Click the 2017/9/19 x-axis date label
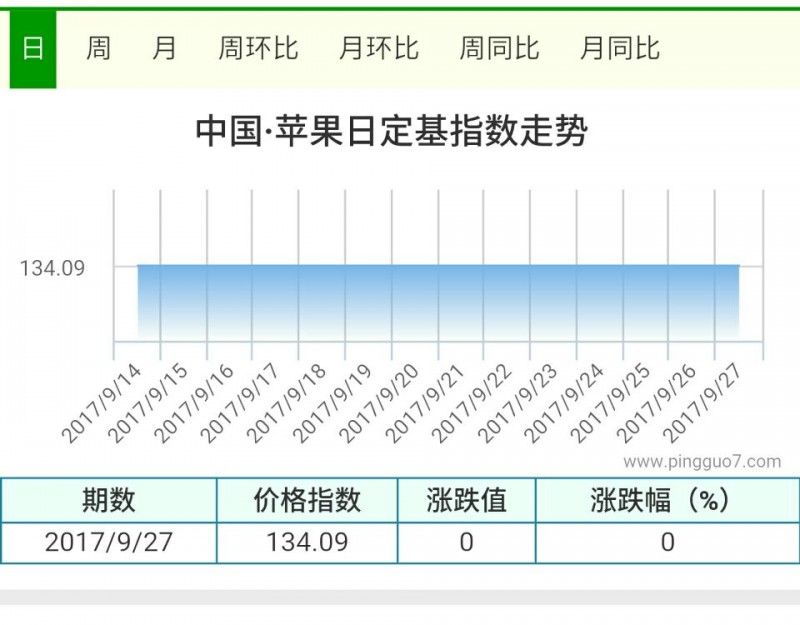800x625 pixels. (x=333, y=403)
